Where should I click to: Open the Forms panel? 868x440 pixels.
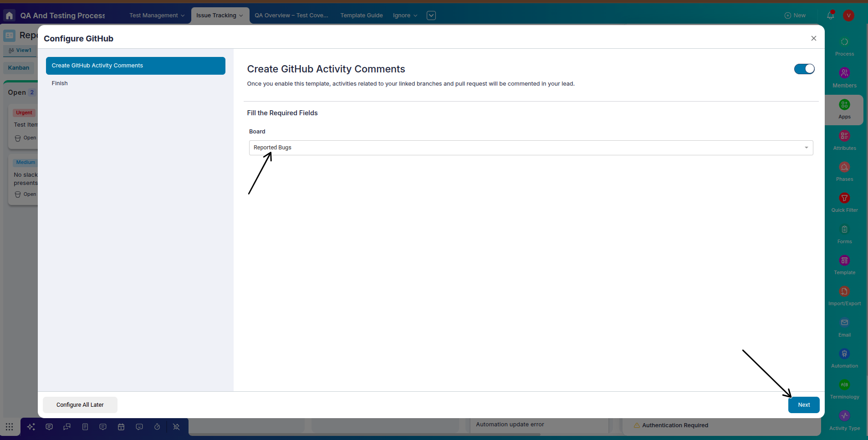click(844, 234)
